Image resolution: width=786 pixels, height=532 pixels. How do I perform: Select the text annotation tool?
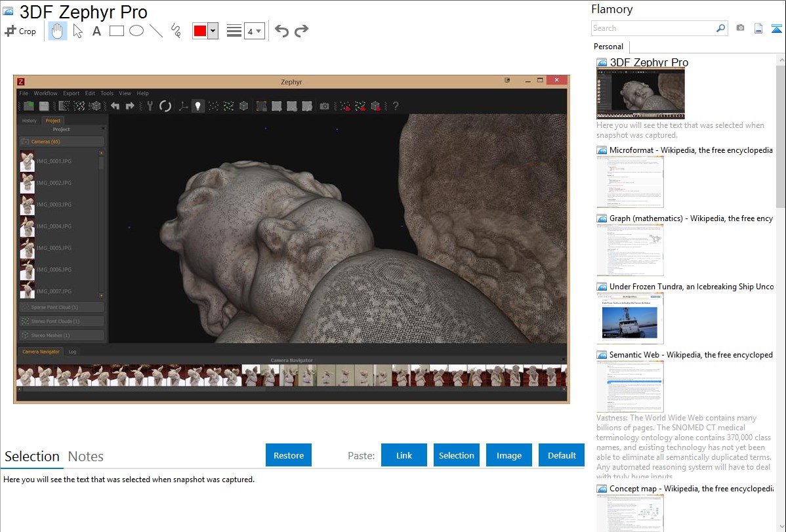pos(96,31)
